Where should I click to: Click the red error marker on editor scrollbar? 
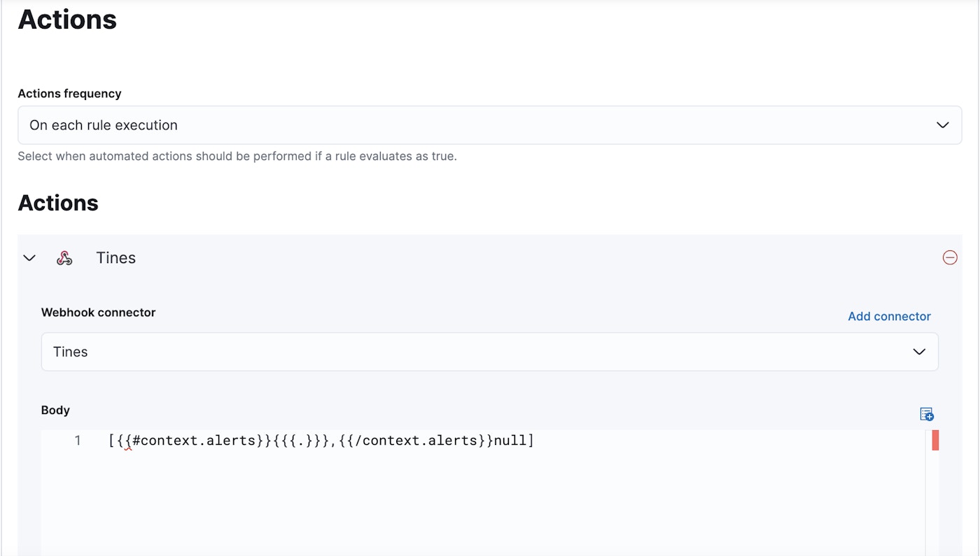point(935,441)
